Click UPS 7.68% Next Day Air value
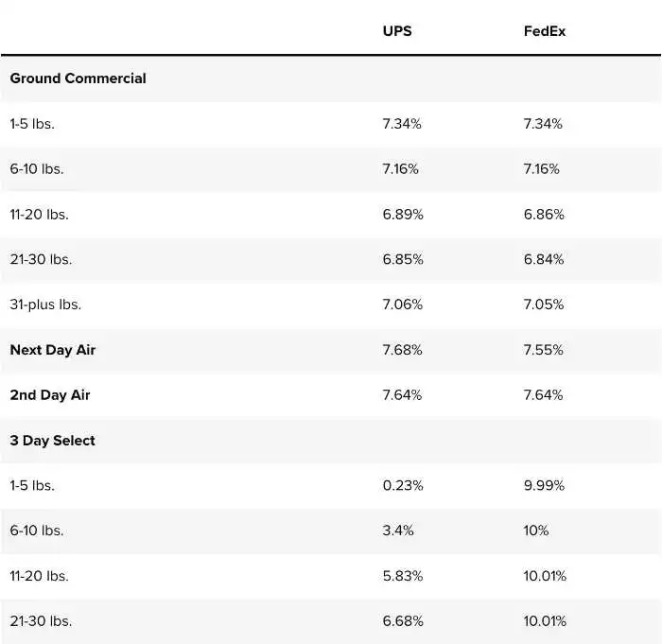 403,350
